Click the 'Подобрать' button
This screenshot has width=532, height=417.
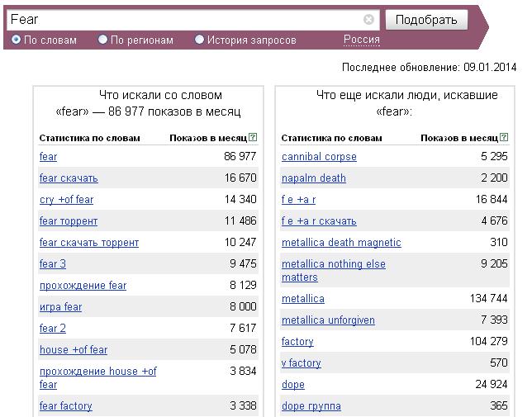426,20
